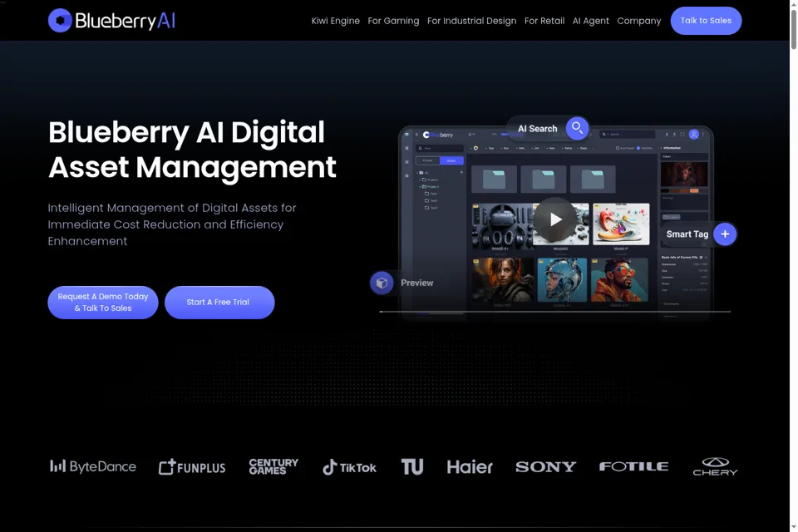This screenshot has width=798, height=532.
Task: Click the Century Games logo
Action: click(273, 466)
